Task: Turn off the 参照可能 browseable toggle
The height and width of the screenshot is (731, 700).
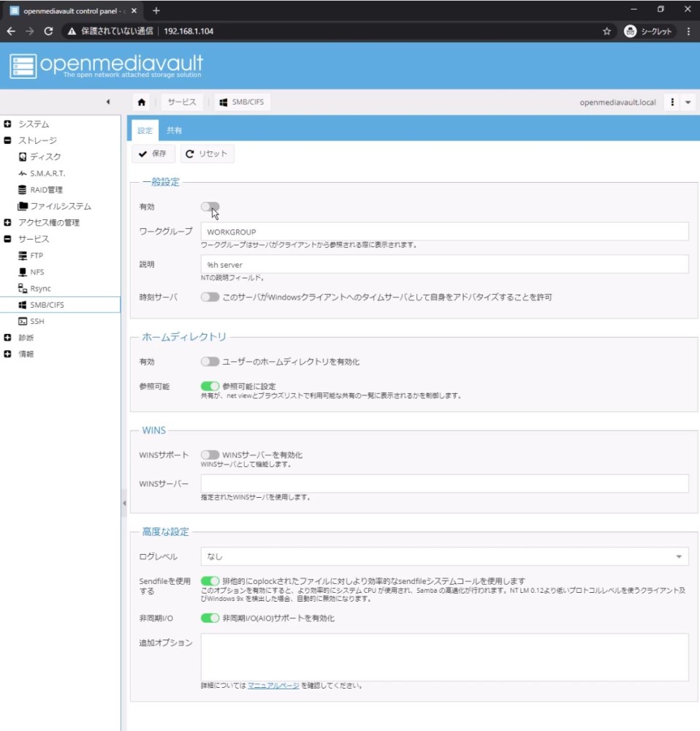Action: pyautogui.click(x=210, y=386)
